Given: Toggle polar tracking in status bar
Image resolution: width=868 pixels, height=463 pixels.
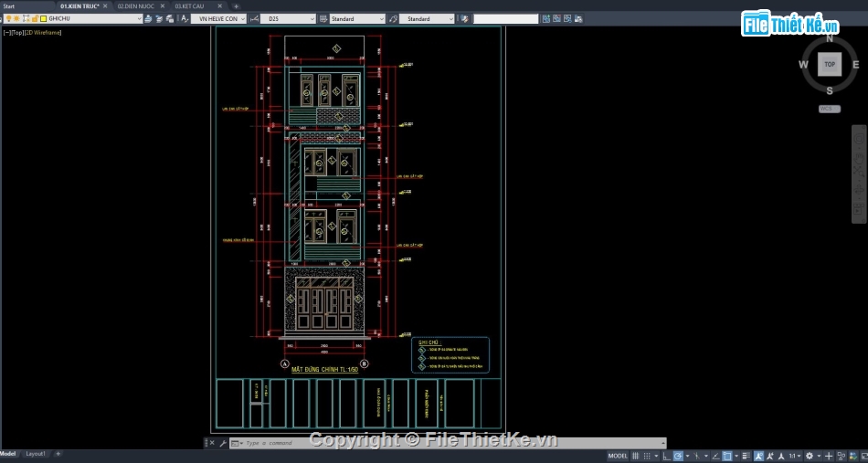Looking at the screenshot, I should (x=678, y=456).
